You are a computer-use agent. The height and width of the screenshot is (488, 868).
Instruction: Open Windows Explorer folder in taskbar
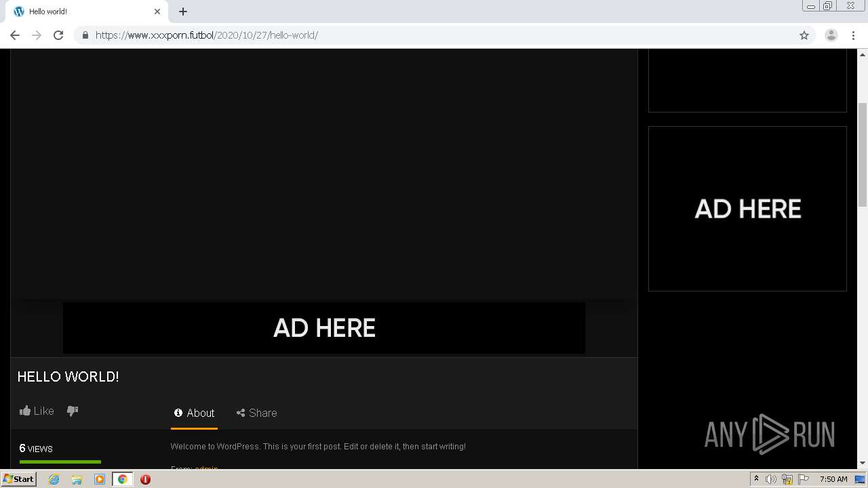[x=77, y=479]
